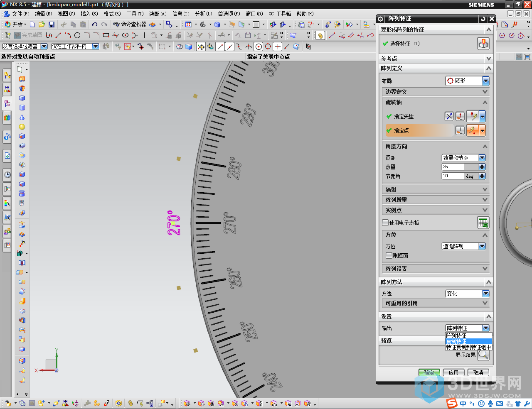Expand the 可重用的引用 section

coord(436,303)
